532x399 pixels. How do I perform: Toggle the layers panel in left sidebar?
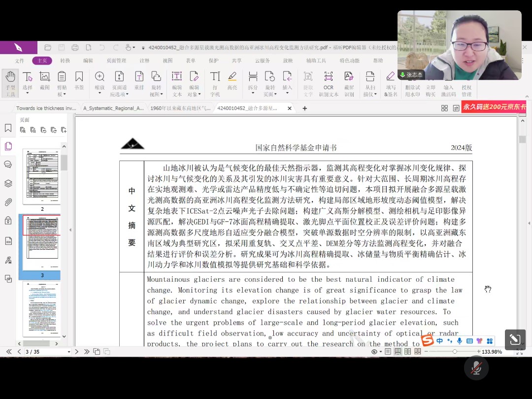pyautogui.click(x=8, y=183)
